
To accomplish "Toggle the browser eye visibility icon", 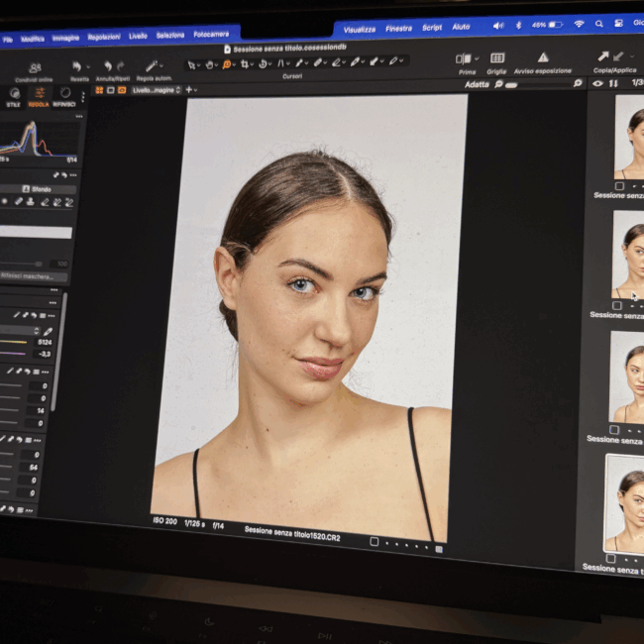I will (x=596, y=84).
